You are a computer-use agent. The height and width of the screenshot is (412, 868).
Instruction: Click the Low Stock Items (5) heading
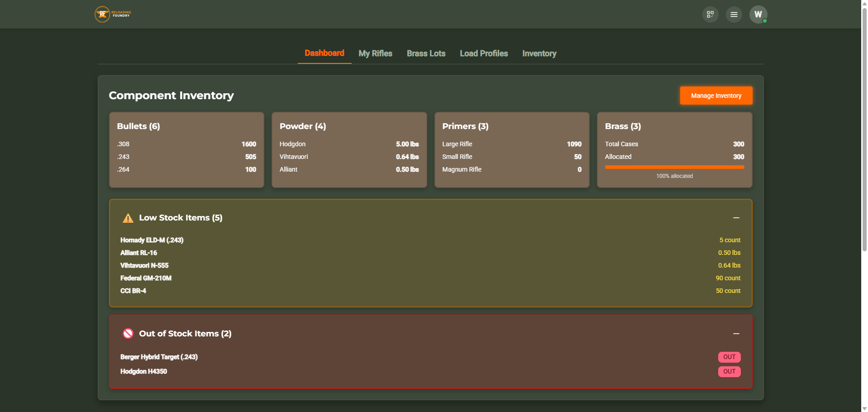pos(181,218)
